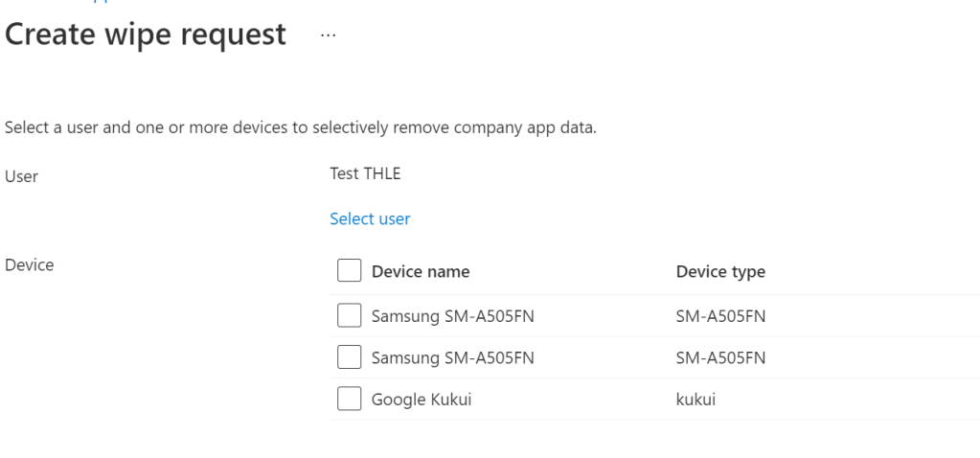This screenshot has width=980, height=458.
Task: Click the kukui device type cell
Action: tap(695, 400)
